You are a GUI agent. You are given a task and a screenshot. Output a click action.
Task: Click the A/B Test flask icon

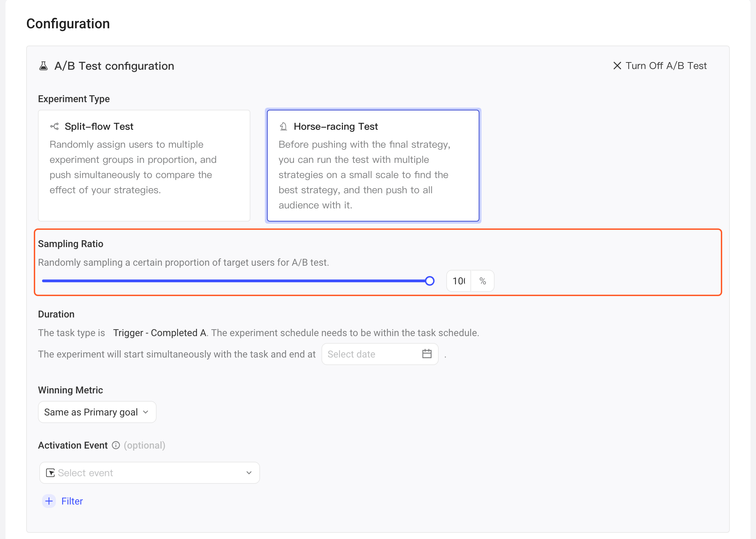pos(43,66)
